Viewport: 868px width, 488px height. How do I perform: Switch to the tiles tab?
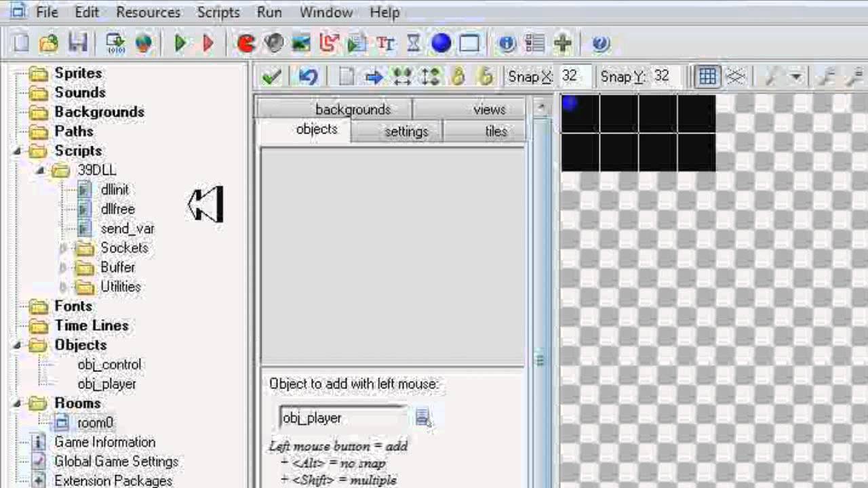[x=485, y=131]
